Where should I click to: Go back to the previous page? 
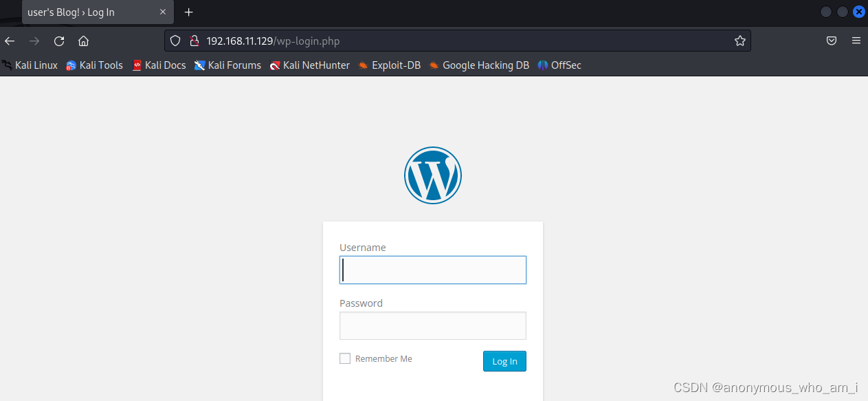(10, 41)
